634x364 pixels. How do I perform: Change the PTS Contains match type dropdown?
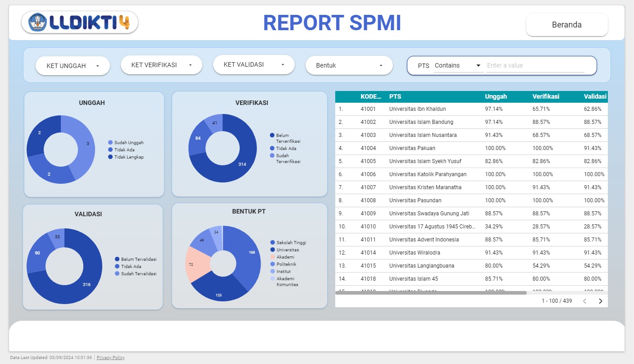point(458,65)
